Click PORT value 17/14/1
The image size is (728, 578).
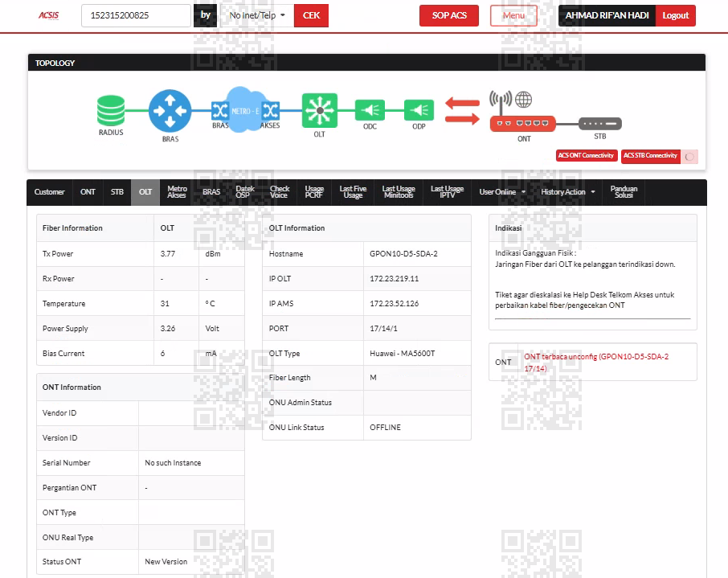(383, 329)
